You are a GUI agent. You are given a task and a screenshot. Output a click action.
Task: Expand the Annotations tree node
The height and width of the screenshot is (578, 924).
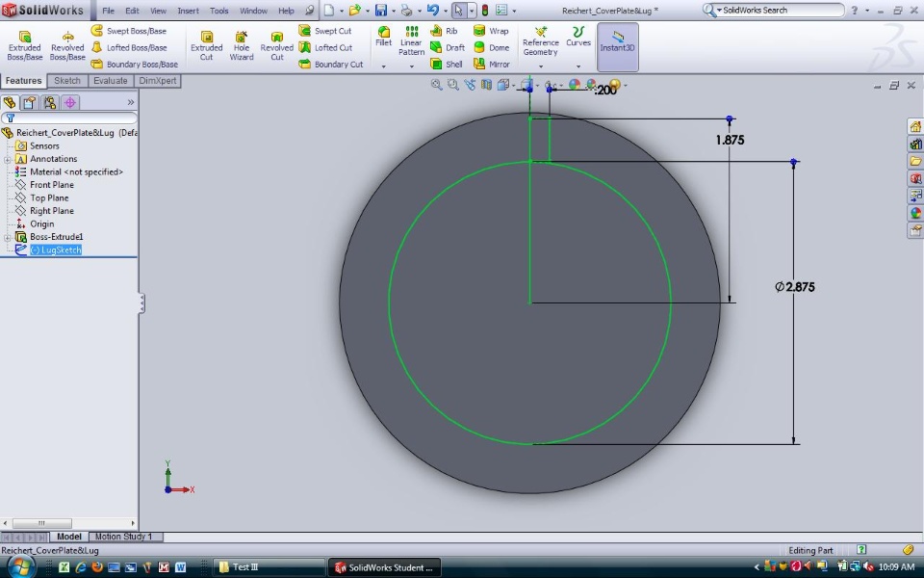click(x=7, y=159)
